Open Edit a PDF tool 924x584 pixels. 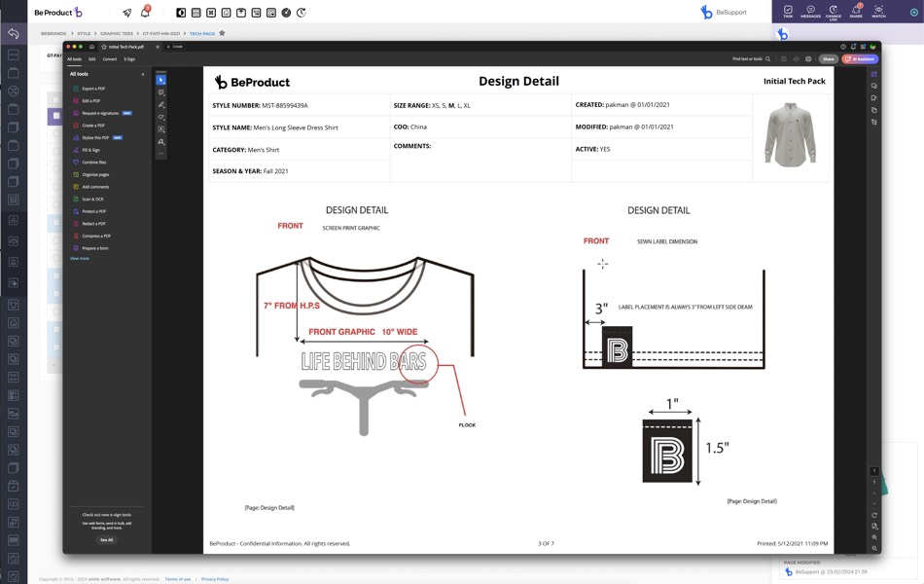88,101
